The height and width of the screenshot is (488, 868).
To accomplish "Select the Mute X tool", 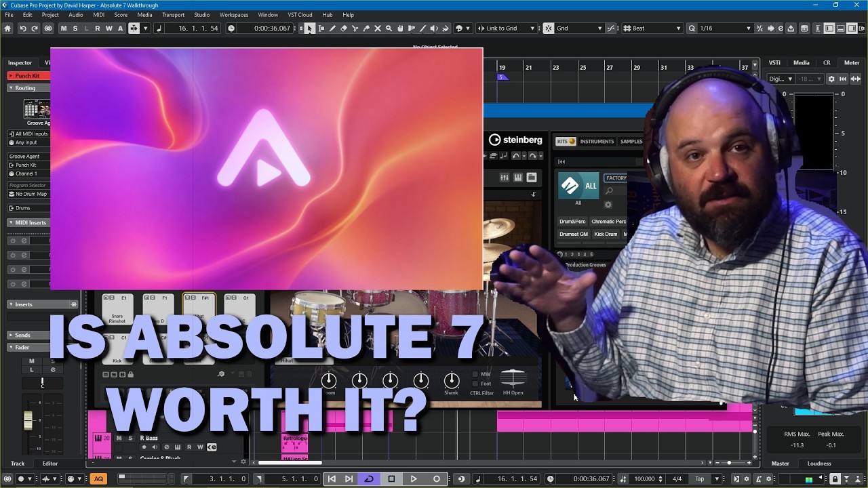I will pyautogui.click(x=378, y=28).
